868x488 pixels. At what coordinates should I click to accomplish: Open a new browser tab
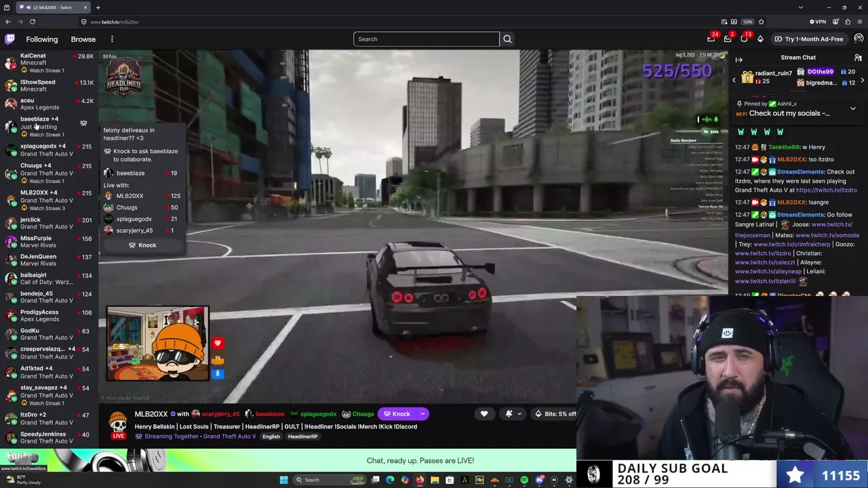tap(98, 7)
